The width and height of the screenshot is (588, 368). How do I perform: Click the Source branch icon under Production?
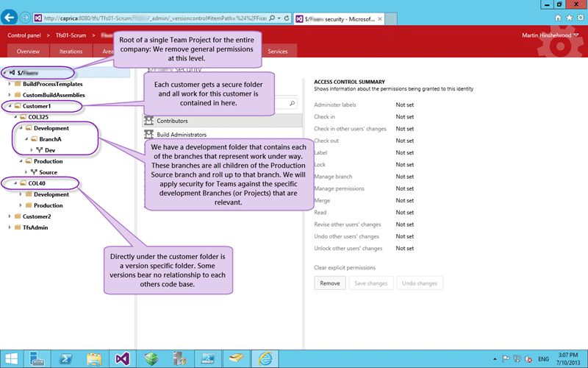coord(34,172)
